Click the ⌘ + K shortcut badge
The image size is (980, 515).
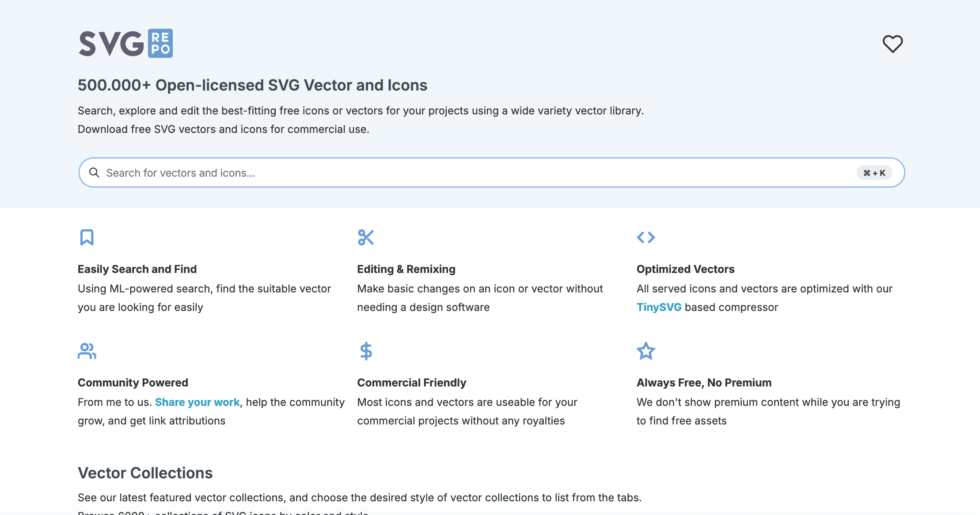tap(874, 173)
